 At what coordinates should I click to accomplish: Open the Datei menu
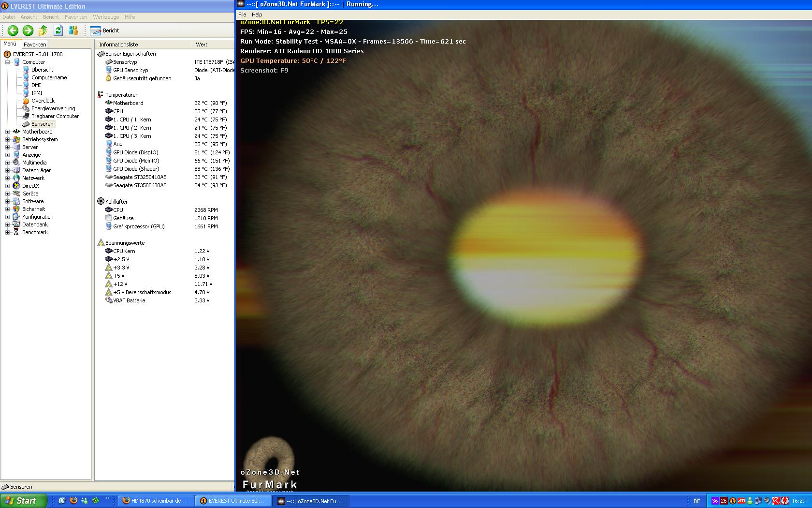9,17
